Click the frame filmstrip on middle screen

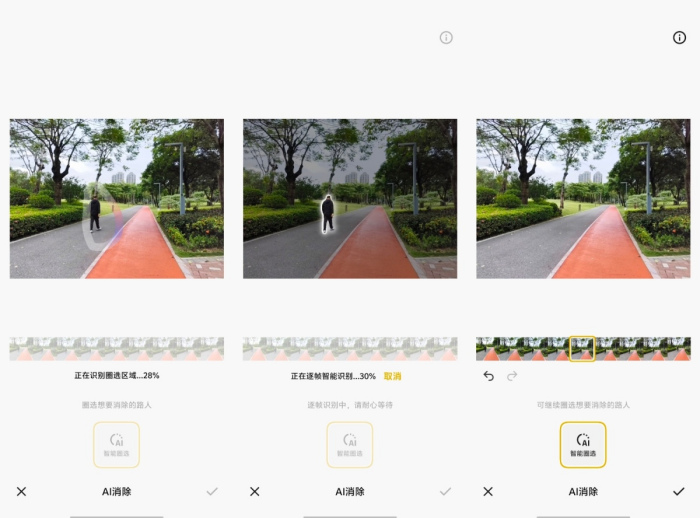(349, 349)
